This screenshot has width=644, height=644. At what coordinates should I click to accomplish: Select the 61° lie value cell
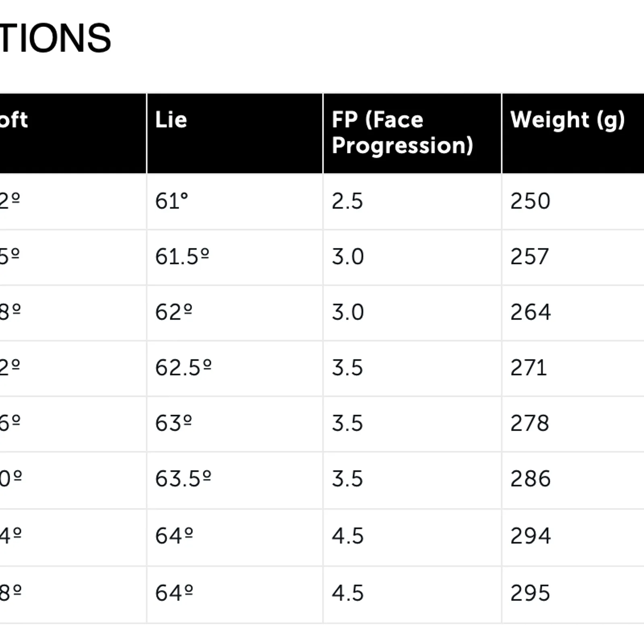pos(172,201)
